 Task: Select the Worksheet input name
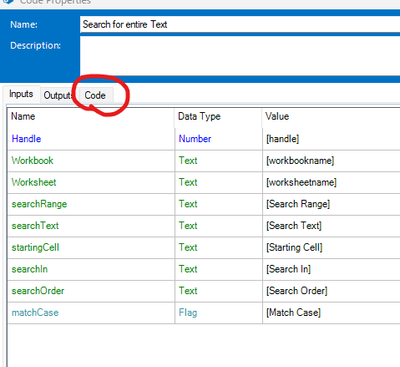(x=34, y=182)
